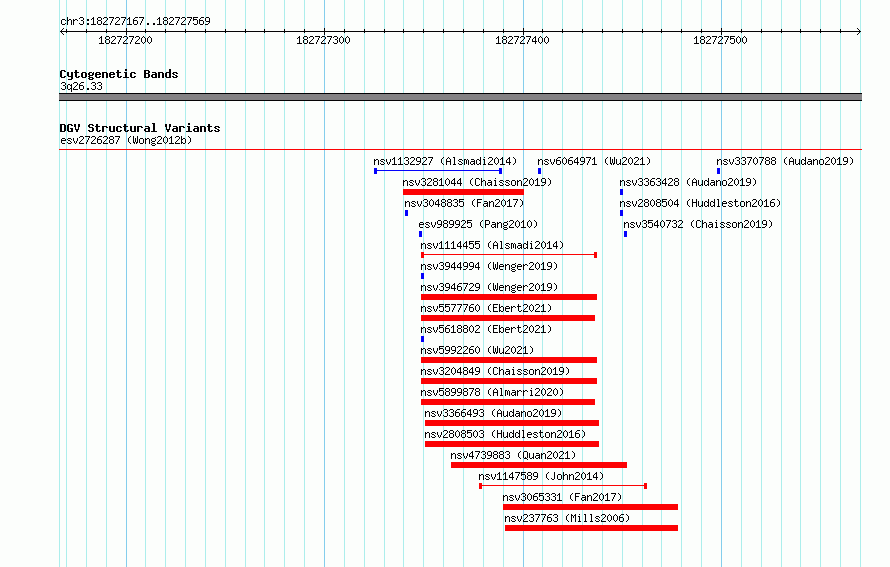Select red bar beneath nsv3946729
Viewport: 890px width, 567px height.
click(509, 297)
